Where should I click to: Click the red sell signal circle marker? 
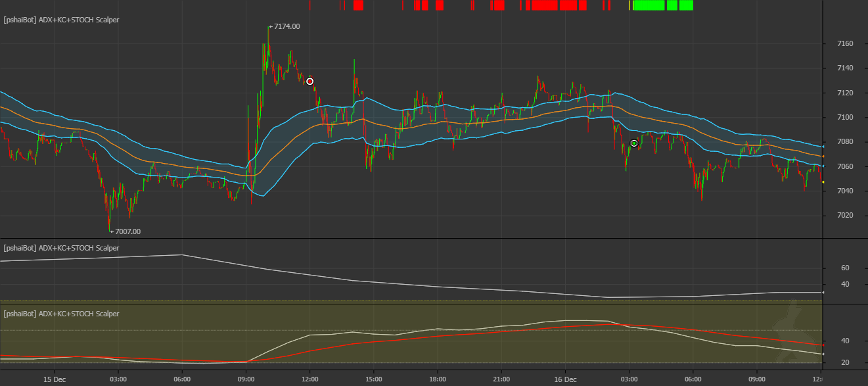[x=310, y=82]
